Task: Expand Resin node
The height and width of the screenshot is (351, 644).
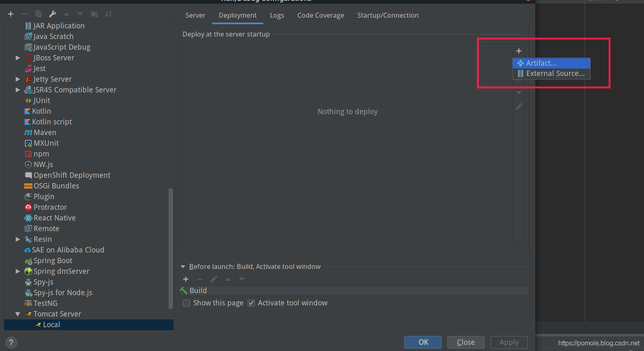Action: pos(18,239)
